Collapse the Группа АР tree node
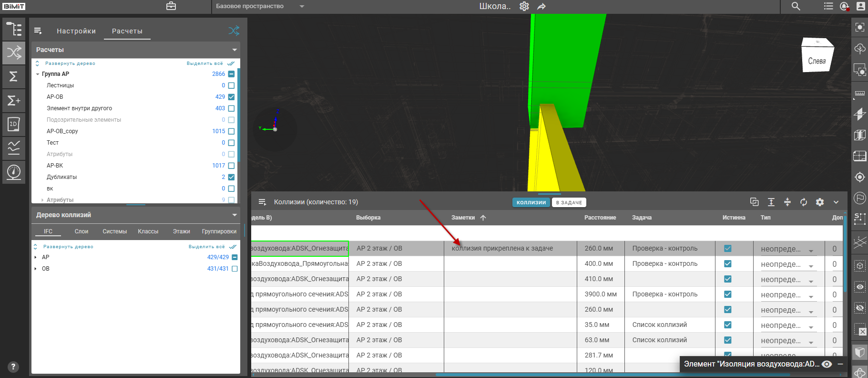Screen dimensions: 868x378 point(38,74)
